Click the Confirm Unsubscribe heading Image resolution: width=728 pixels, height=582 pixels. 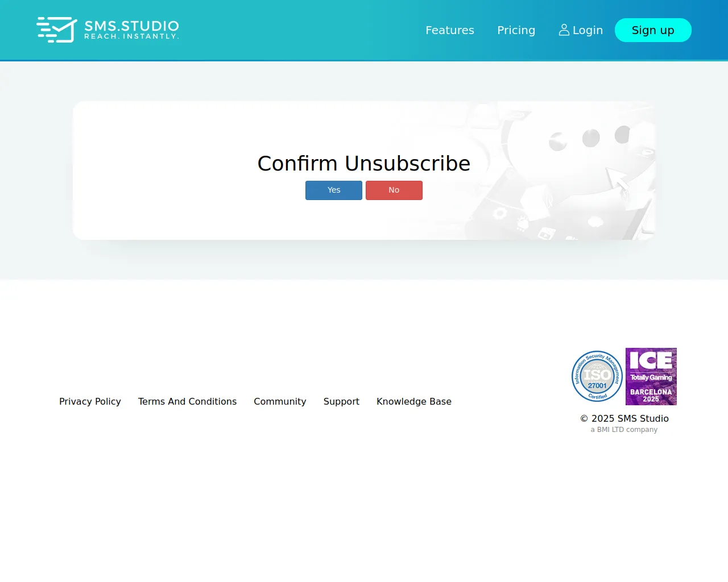(x=363, y=163)
